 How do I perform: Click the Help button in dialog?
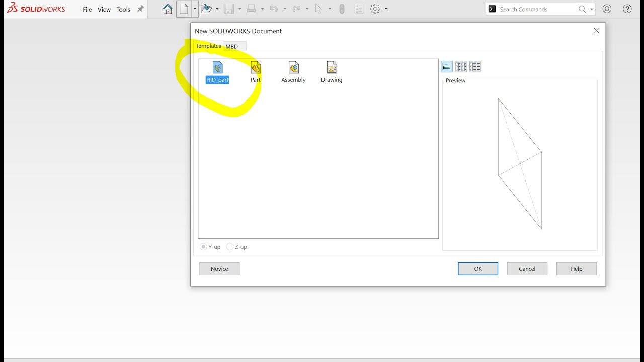click(x=577, y=269)
